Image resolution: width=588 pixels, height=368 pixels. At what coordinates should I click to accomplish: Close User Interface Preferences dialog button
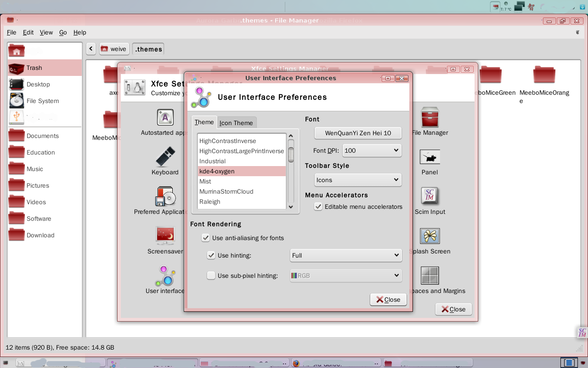click(388, 299)
